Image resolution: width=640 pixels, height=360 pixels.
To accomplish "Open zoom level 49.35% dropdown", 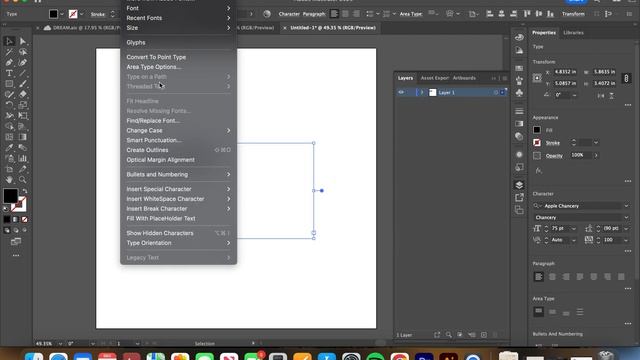I will (x=60, y=344).
